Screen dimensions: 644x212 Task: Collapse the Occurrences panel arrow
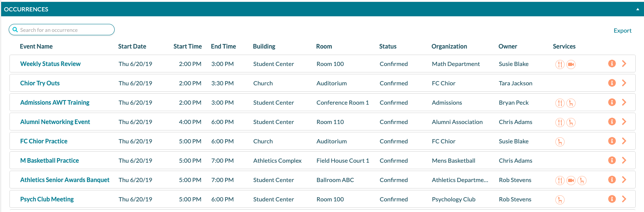[638, 9]
